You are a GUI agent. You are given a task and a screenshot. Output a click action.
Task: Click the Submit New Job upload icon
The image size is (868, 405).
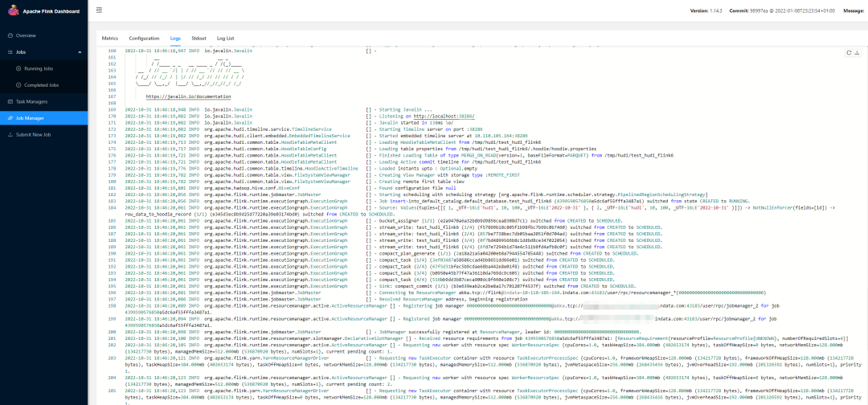pyautogui.click(x=10, y=134)
